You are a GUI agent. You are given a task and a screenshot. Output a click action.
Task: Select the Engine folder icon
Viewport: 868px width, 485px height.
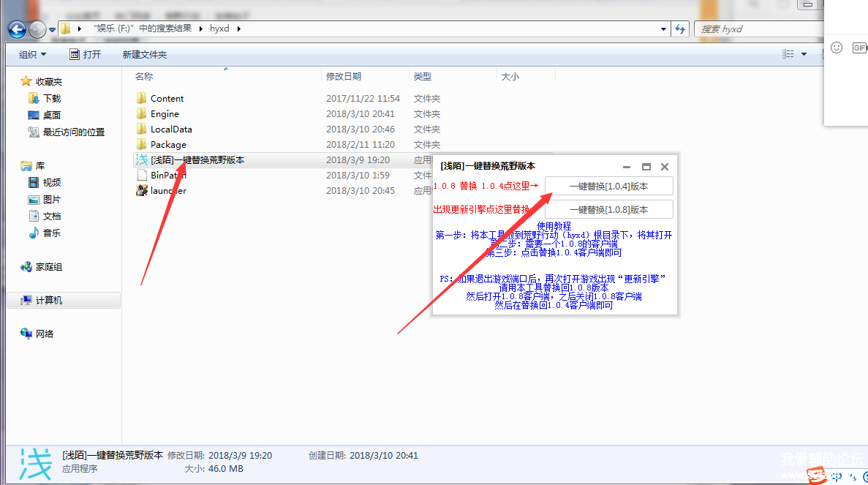tap(141, 113)
